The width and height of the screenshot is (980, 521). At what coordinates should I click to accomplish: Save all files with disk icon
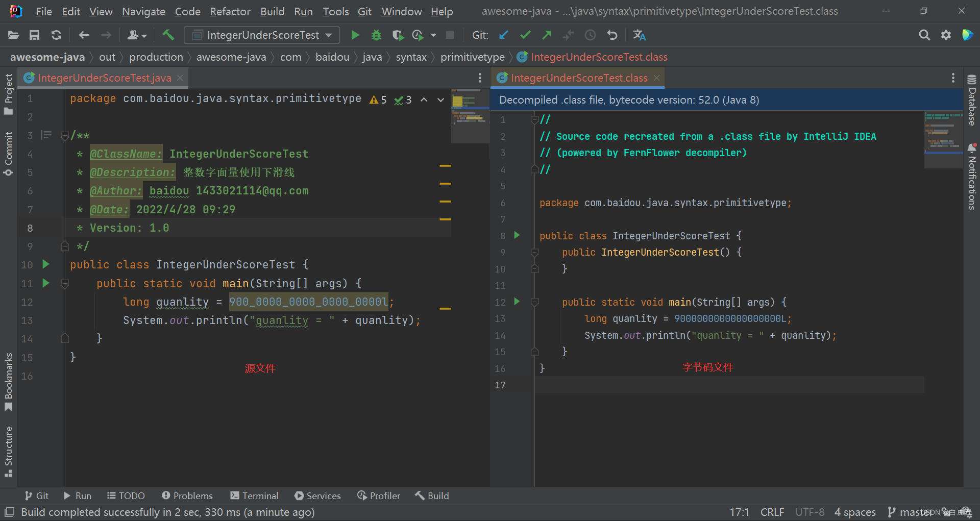pyautogui.click(x=34, y=35)
